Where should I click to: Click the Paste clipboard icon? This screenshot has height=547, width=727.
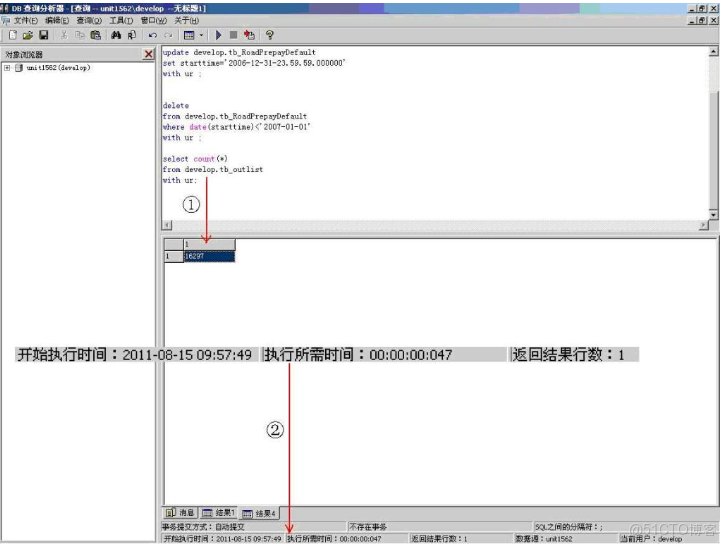(96, 35)
